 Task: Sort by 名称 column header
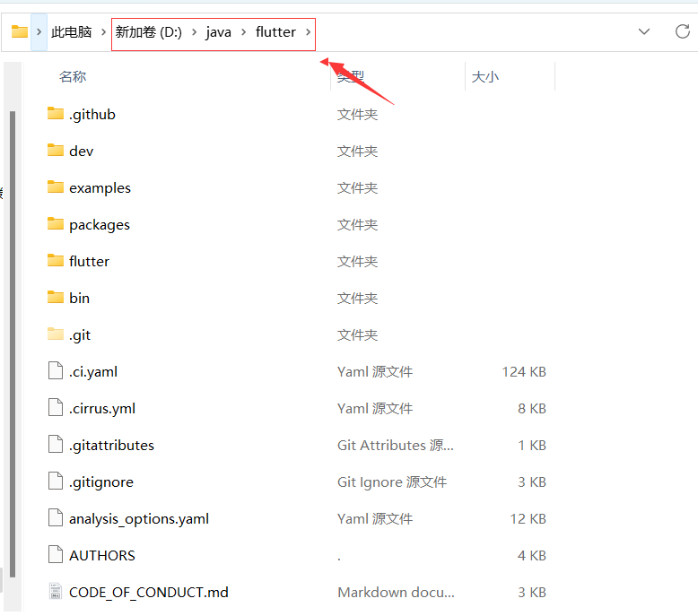click(x=73, y=76)
